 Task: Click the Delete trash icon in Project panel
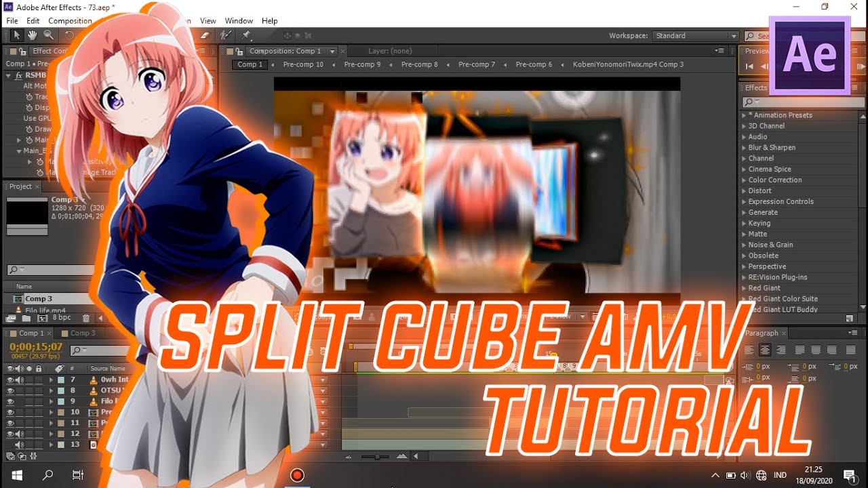point(85,318)
